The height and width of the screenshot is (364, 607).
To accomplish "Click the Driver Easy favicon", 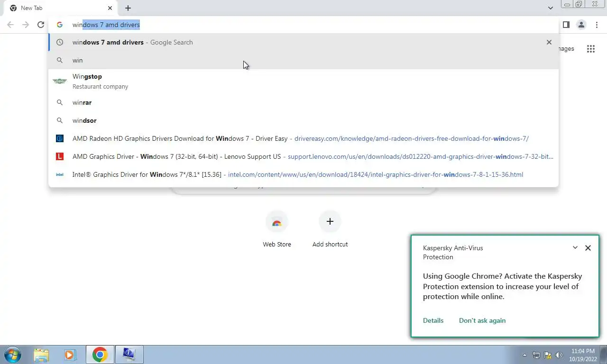I will 60,138.
